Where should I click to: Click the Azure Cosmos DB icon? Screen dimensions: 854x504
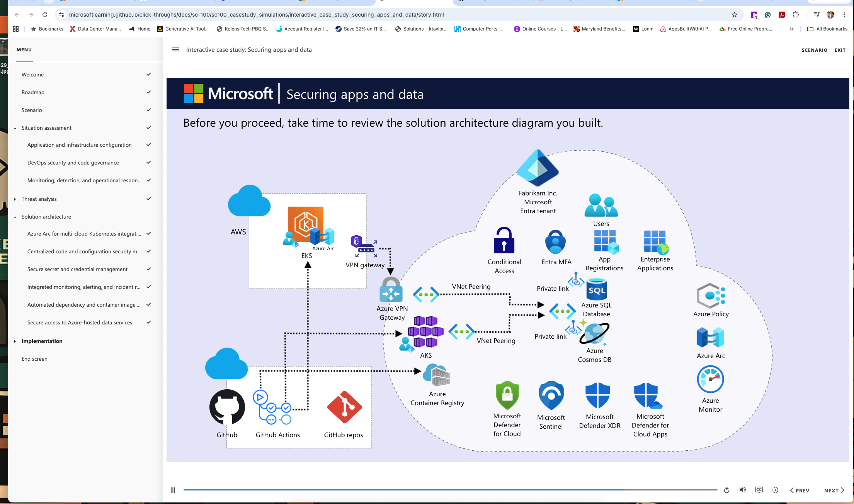tap(594, 333)
